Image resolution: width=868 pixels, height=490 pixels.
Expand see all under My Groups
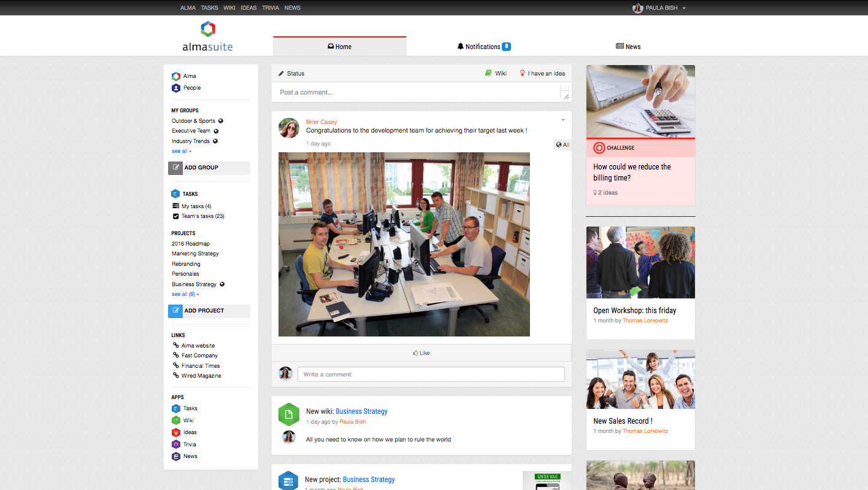pyautogui.click(x=182, y=151)
